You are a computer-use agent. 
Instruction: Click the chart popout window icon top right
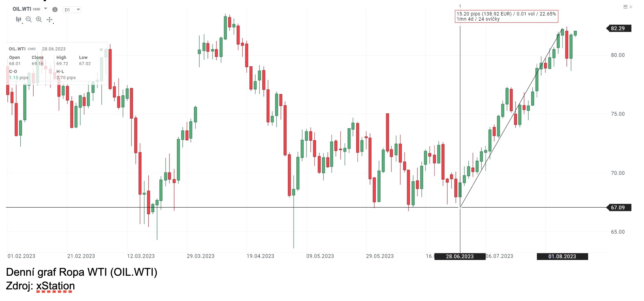coord(625,7)
